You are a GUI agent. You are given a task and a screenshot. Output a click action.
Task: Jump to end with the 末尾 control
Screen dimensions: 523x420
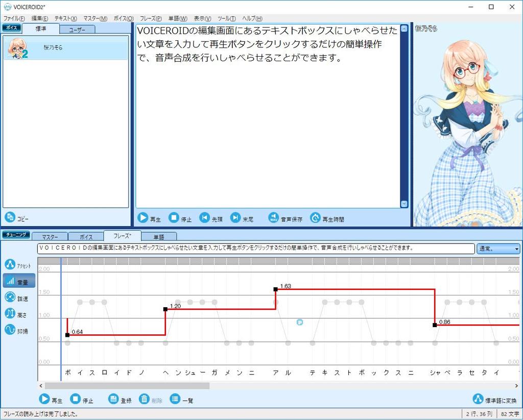(236, 218)
